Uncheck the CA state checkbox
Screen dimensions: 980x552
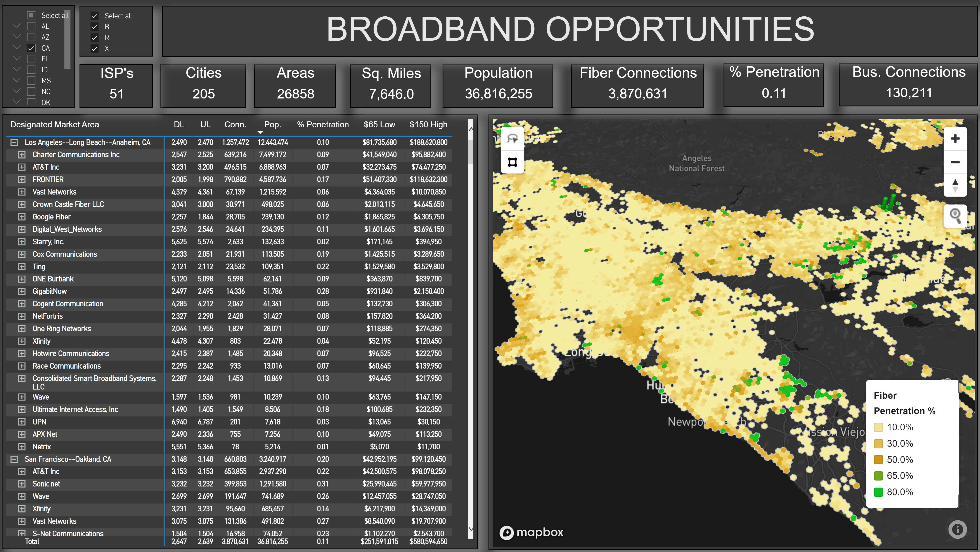pyautogui.click(x=31, y=48)
